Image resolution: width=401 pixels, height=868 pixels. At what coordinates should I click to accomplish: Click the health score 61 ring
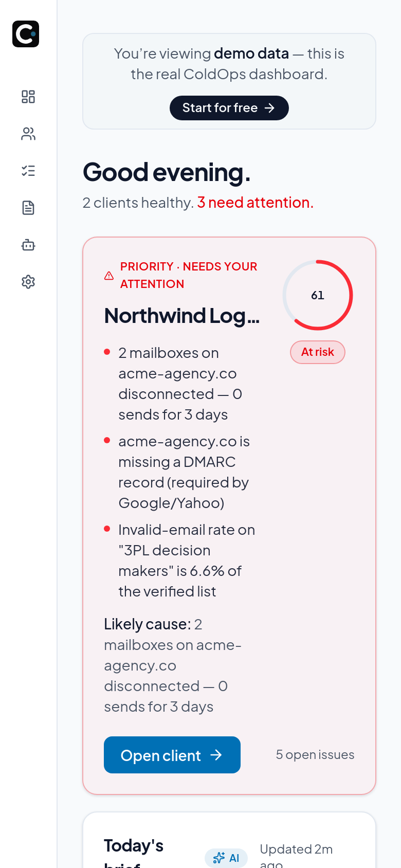pyautogui.click(x=318, y=295)
